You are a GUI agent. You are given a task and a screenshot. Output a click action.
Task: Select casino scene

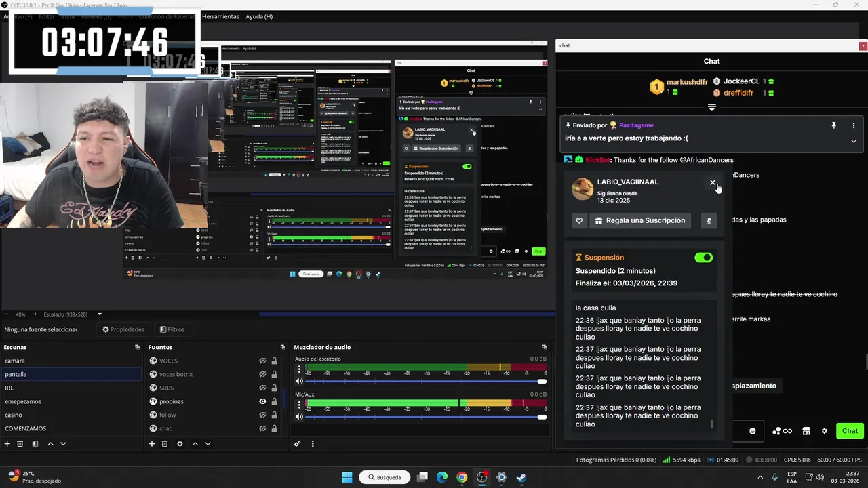71,415
